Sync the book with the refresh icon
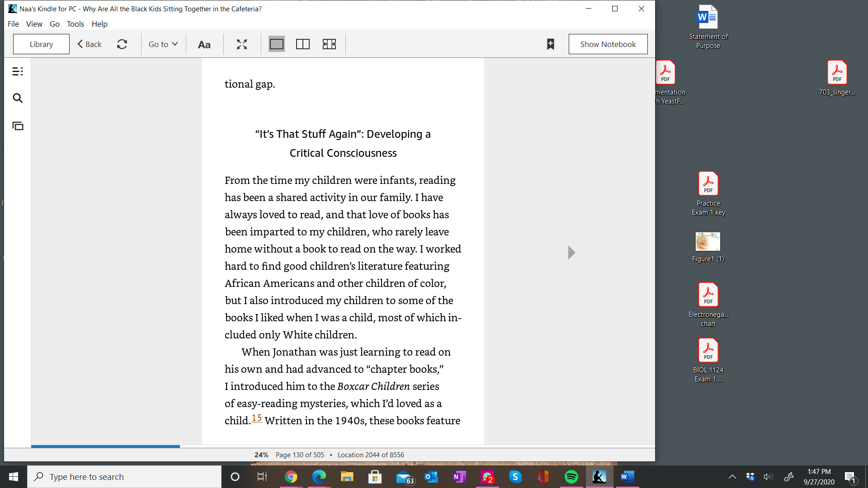This screenshot has width=868, height=488. click(x=122, y=44)
